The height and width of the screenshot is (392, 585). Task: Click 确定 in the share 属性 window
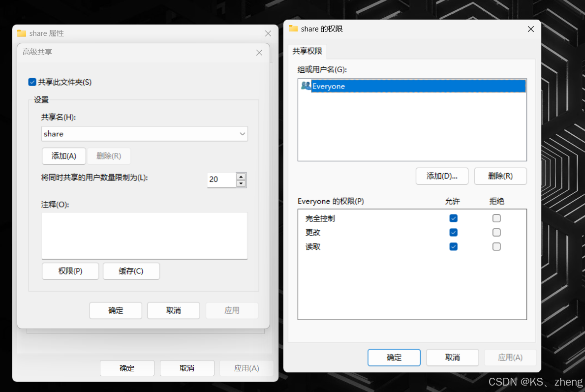click(x=127, y=368)
